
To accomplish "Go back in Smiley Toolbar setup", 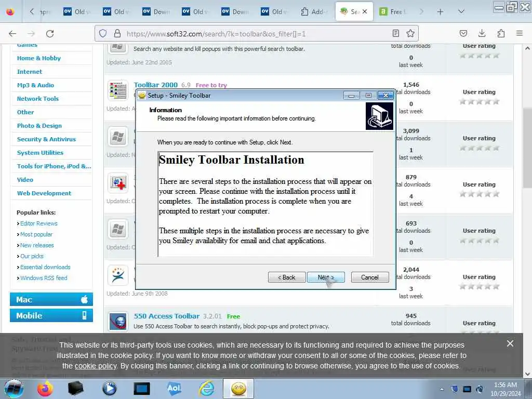I will click(x=287, y=277).
